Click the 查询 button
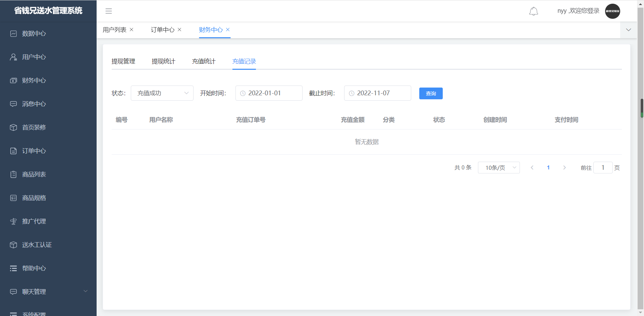Image resolution: width=644 pixels, height=316 pixels. click(431, 94)
